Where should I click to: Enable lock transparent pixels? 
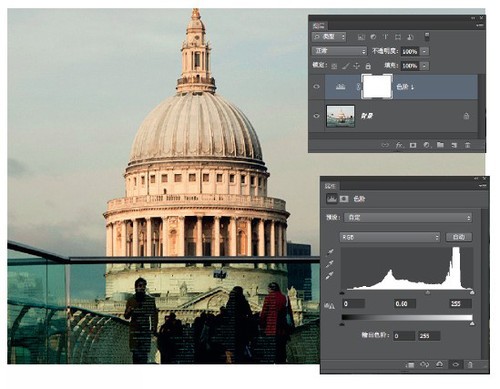coord(334,66)
